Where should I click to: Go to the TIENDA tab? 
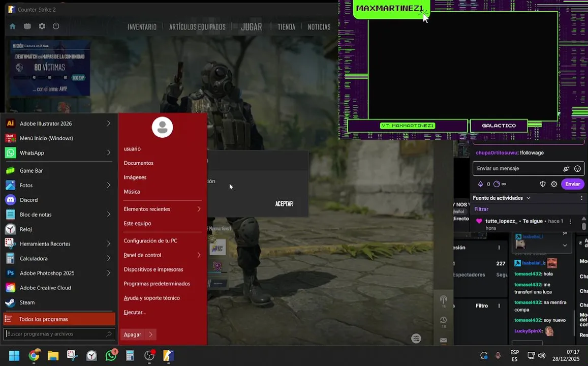tap(286, 27)
